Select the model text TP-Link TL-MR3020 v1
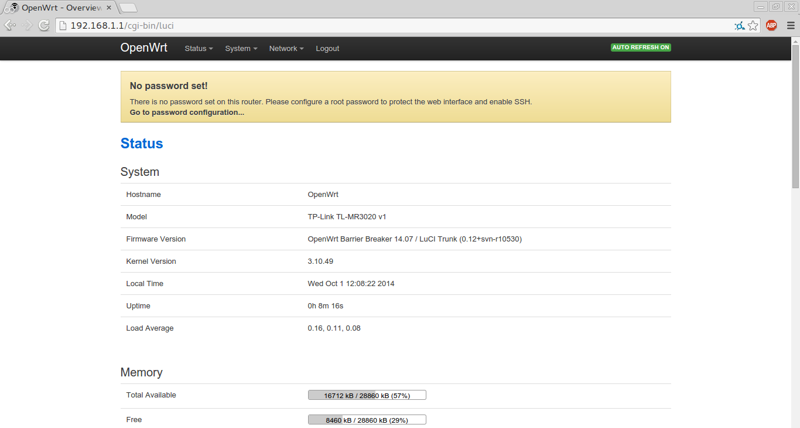 tap(347, 217)
